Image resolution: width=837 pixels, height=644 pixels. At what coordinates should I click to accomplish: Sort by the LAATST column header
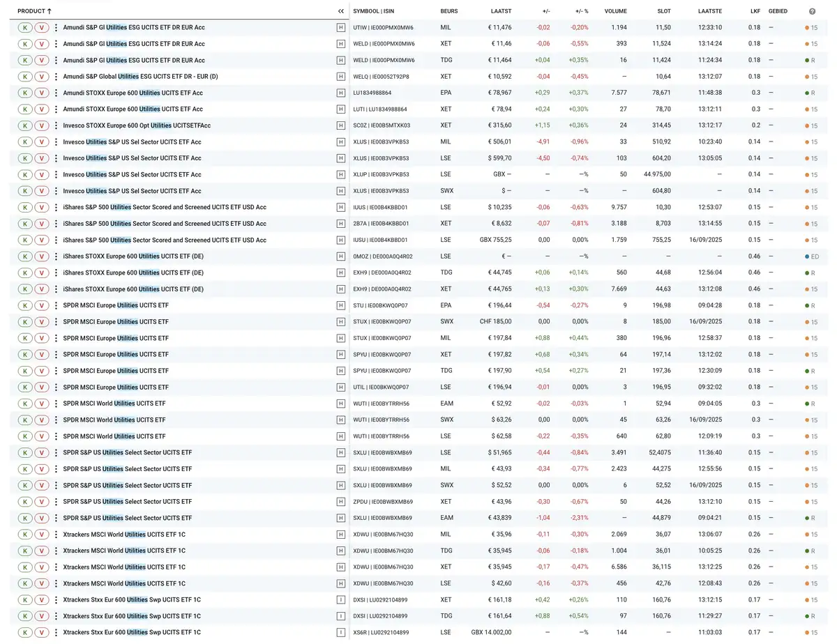click(501, 11)
